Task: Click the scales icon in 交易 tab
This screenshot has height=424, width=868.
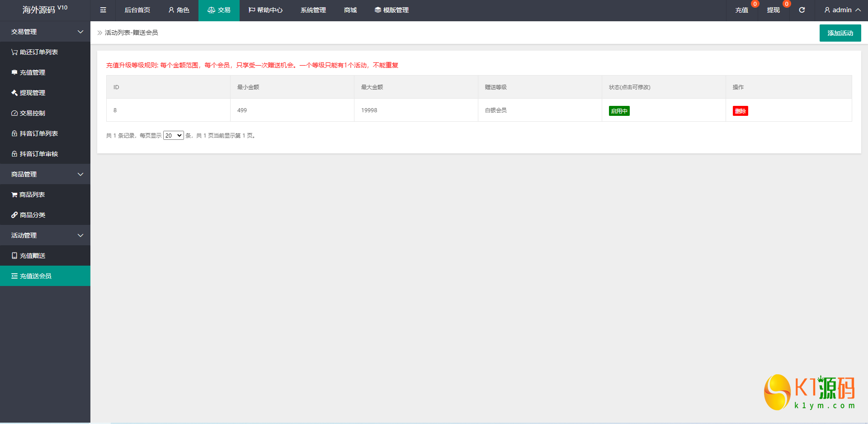Action: [211, 10]
